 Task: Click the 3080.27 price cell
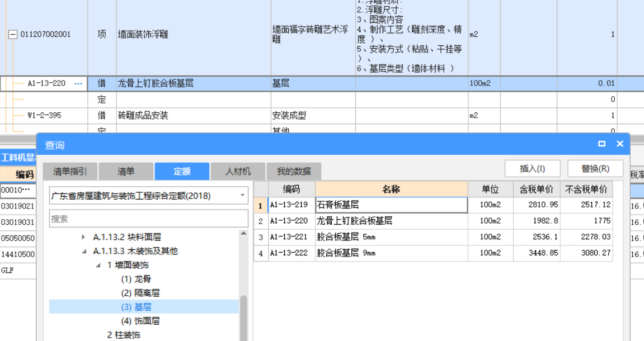coord(586,253)
